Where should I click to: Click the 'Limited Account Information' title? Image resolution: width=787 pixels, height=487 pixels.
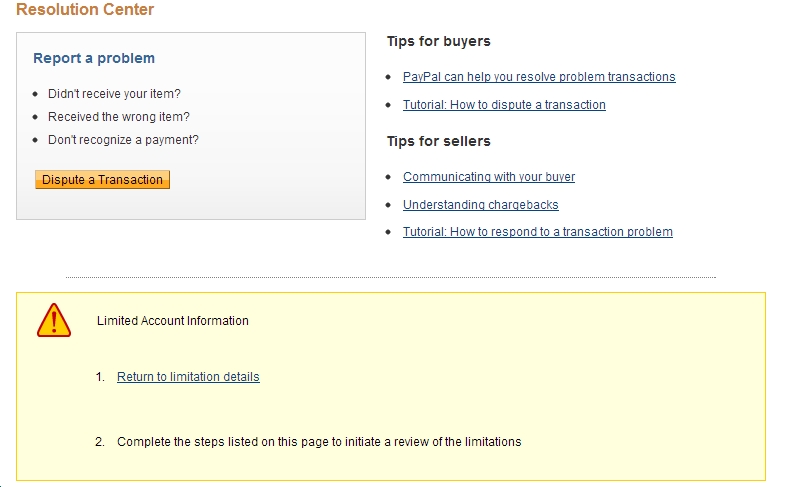[173, 321]
